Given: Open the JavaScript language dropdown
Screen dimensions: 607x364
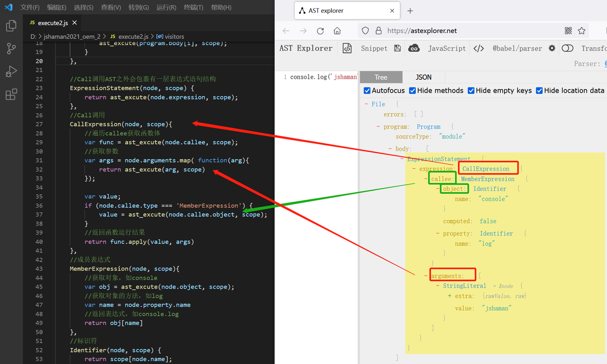Looking at the screenshot, I should click(447, 49).
